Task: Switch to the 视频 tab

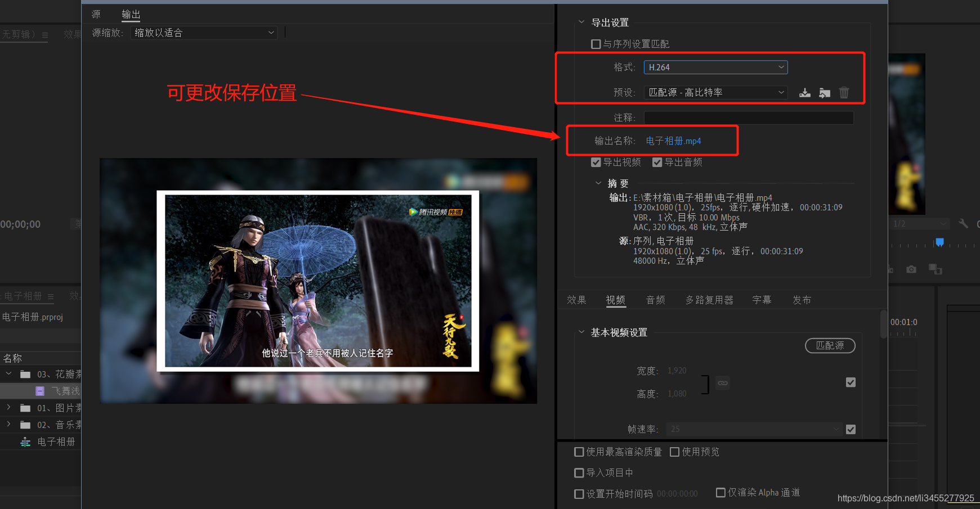Action: coord(616,300)
